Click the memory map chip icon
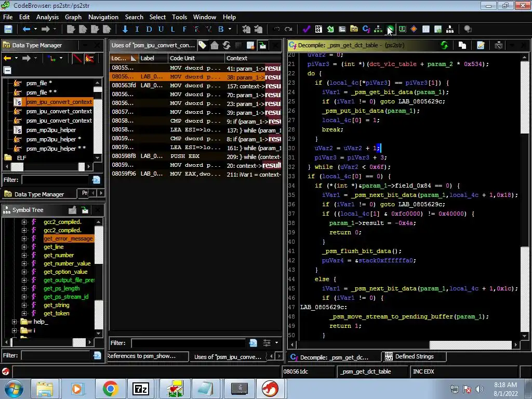 click(402, 29)
